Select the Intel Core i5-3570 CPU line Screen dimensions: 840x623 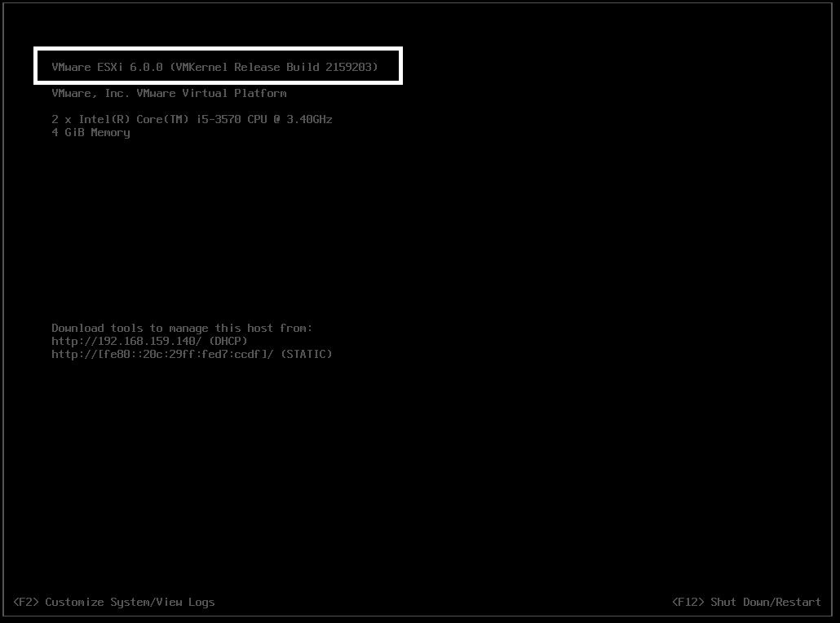coord(191,119)
